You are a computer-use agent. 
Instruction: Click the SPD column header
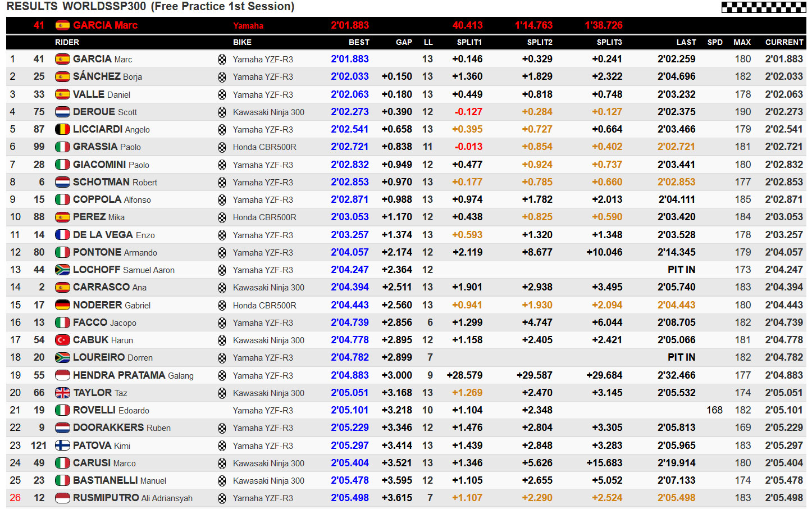715,42
